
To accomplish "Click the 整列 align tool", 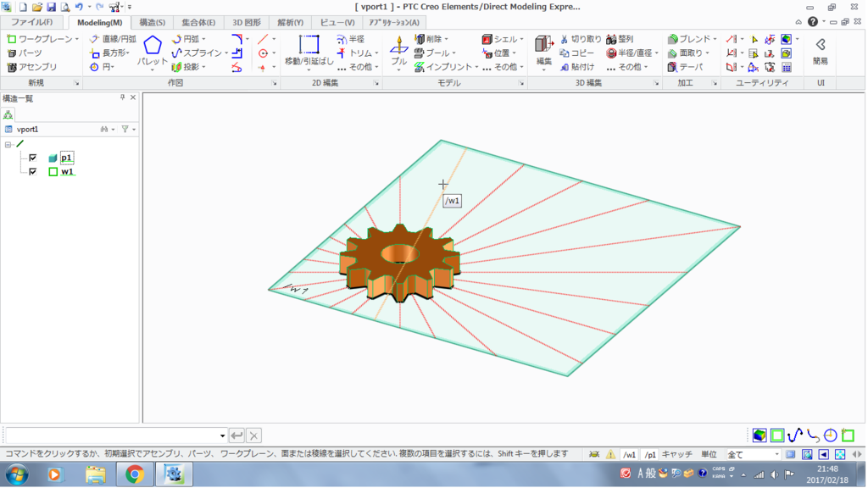I will pos(620,39).
